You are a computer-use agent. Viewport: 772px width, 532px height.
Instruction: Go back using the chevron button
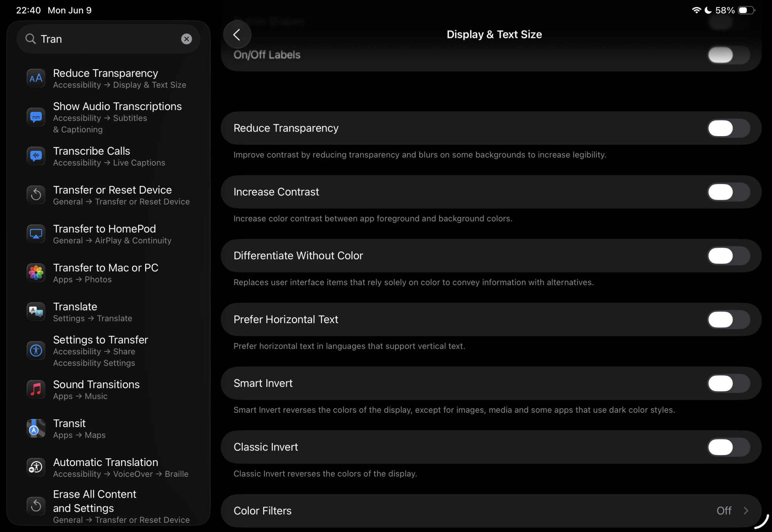pos(237,35)
